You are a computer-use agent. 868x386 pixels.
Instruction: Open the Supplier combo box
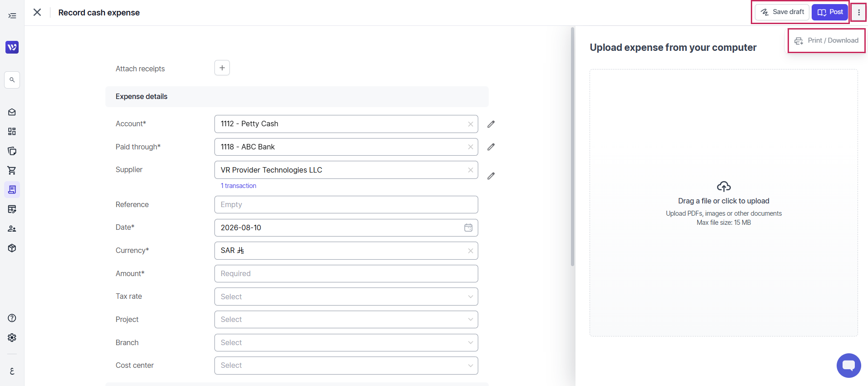[346, 170]
